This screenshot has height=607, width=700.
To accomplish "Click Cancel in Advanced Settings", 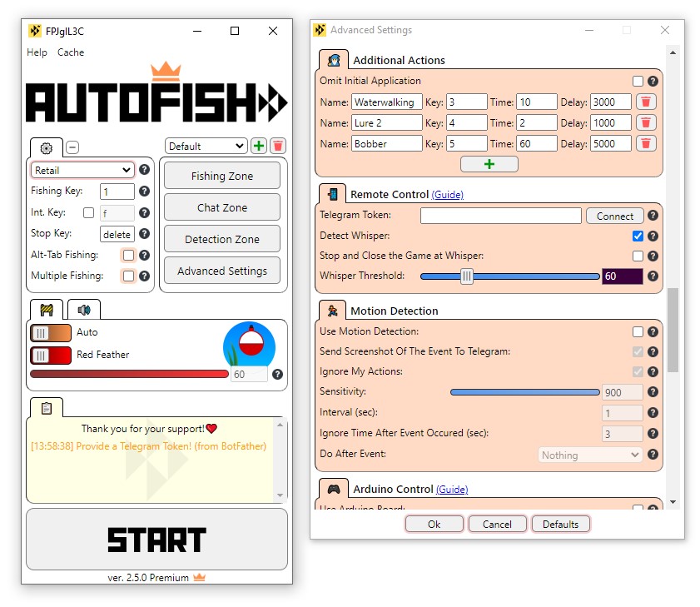I will [497, 524].
